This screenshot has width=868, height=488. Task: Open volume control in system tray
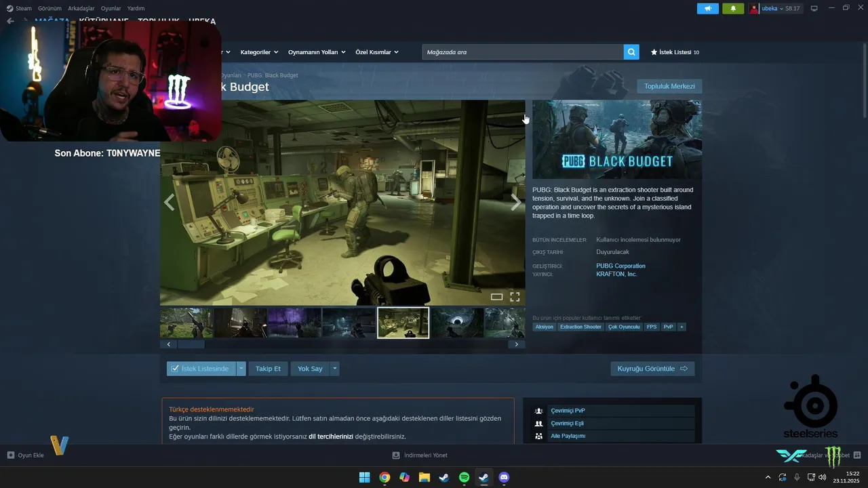point(823,477)
